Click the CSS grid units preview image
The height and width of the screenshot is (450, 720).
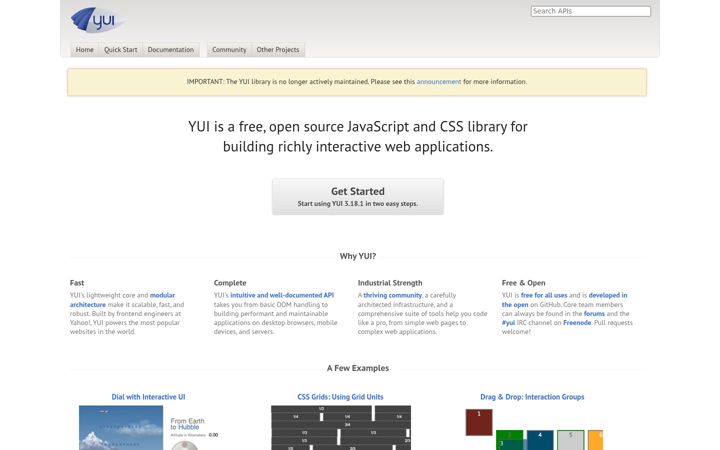click(x=341, y=428)
